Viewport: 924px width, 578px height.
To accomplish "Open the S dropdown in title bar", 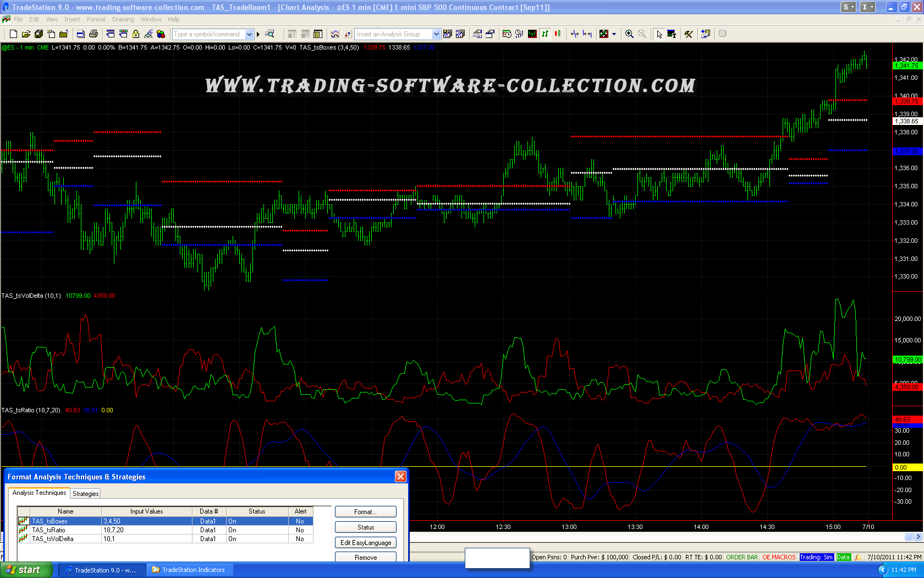I will coord(849,7).
